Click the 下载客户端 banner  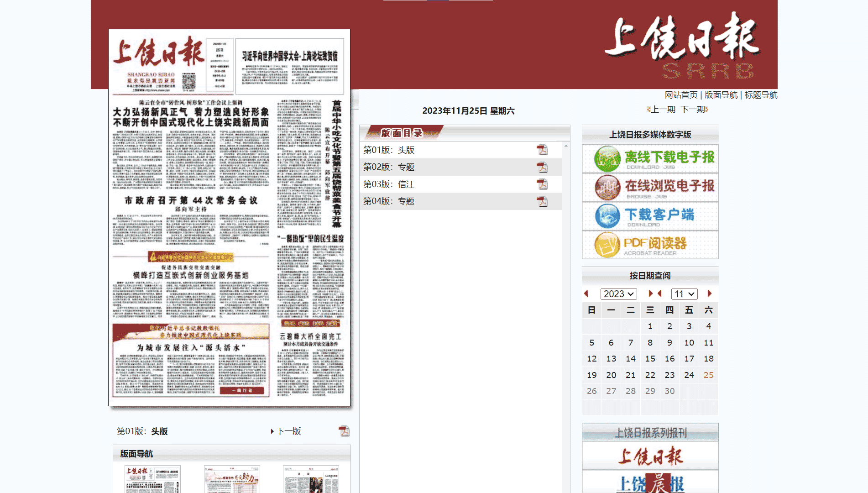(650, 216)
